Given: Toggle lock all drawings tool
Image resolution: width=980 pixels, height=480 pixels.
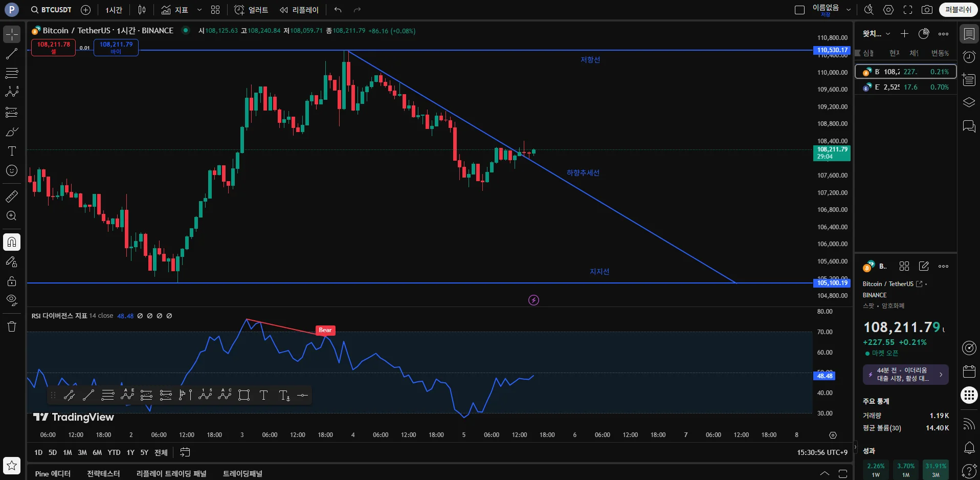Looking at the screenshot, I should tap(11, 281).
